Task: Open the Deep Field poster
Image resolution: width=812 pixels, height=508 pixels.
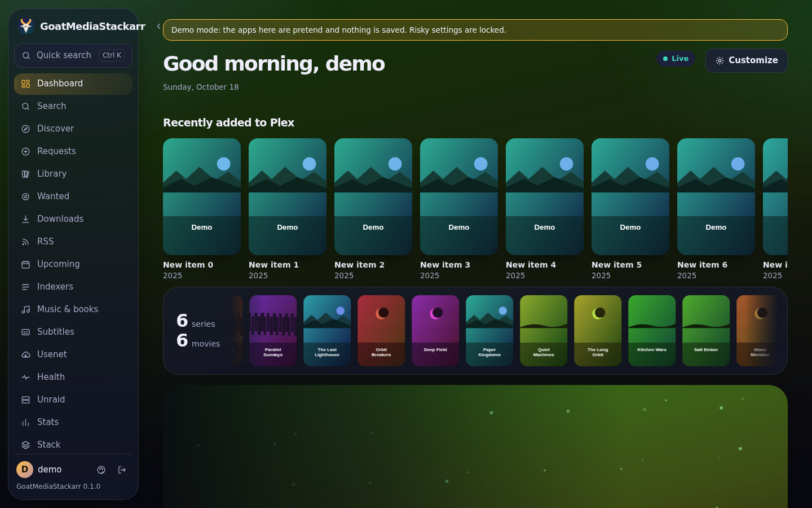Action: (435, 331)
